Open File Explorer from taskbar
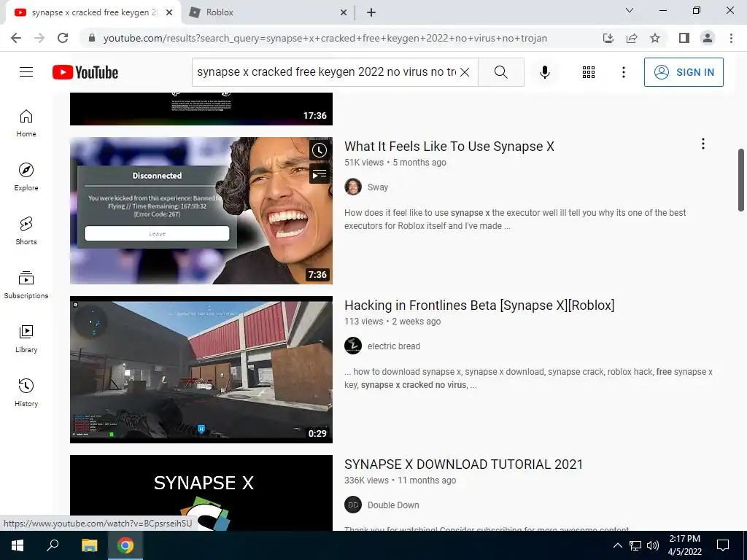Viewport: 747px width, 560px height. 89,545
